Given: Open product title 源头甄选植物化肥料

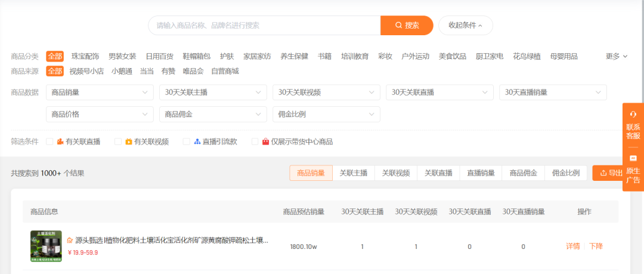Looking at the screenshot, I should [x=172, y=240].
